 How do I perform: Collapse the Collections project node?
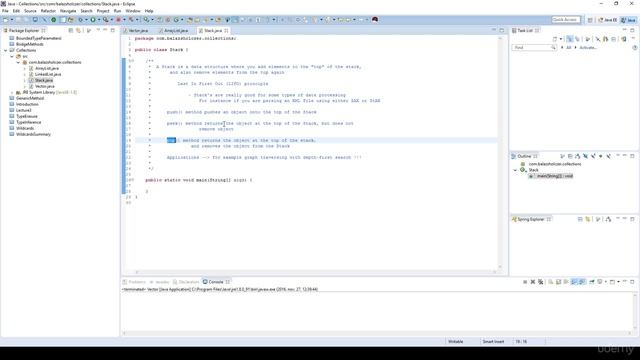[x=6, y=50]
